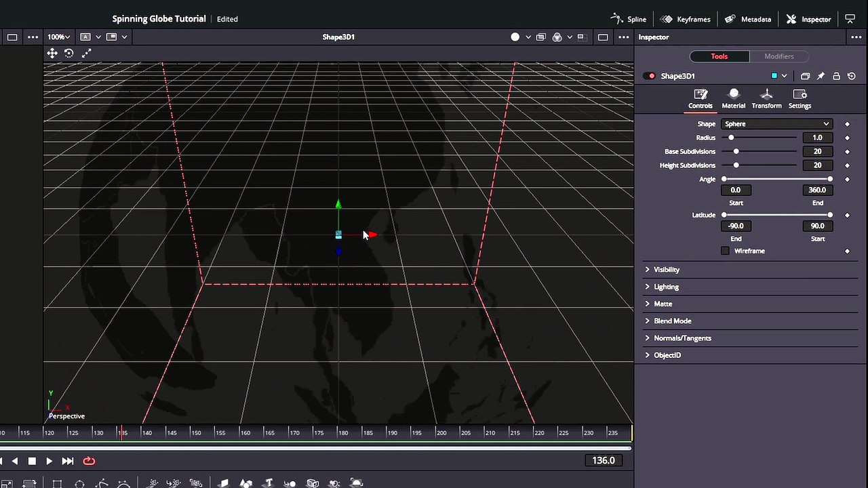This screenshot has width=868, height=488.
Task: Toggle Radius keyframe diamond
Action: pyautogui.click(x=847, y=138)
